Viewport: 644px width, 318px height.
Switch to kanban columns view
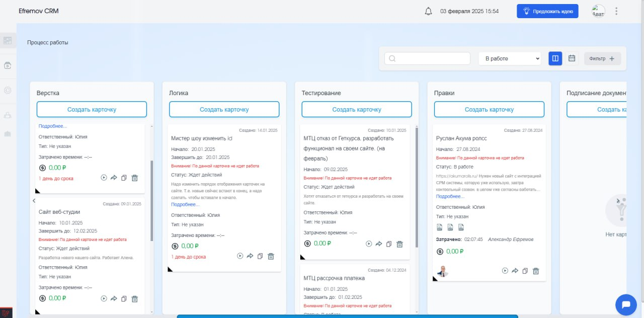(x=555, y=58)
